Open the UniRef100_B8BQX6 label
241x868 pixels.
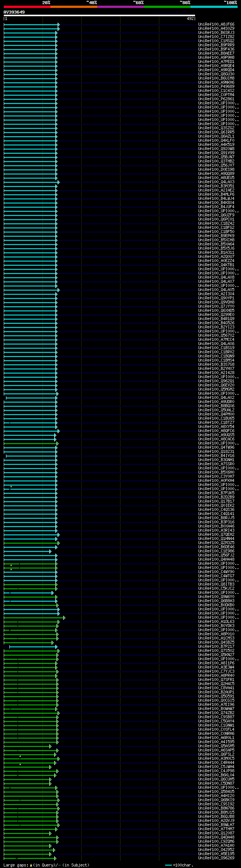tap(216, 406)
